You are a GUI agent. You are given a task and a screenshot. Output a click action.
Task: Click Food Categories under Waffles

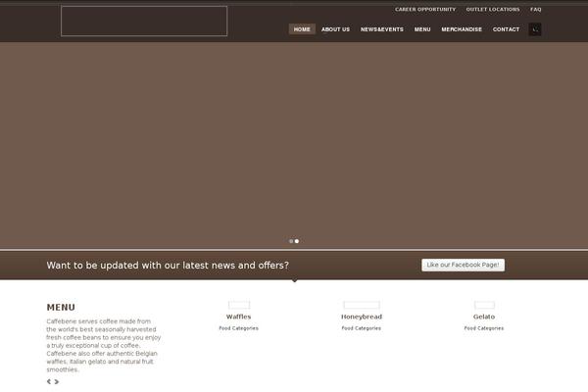[x=238, y=328]
